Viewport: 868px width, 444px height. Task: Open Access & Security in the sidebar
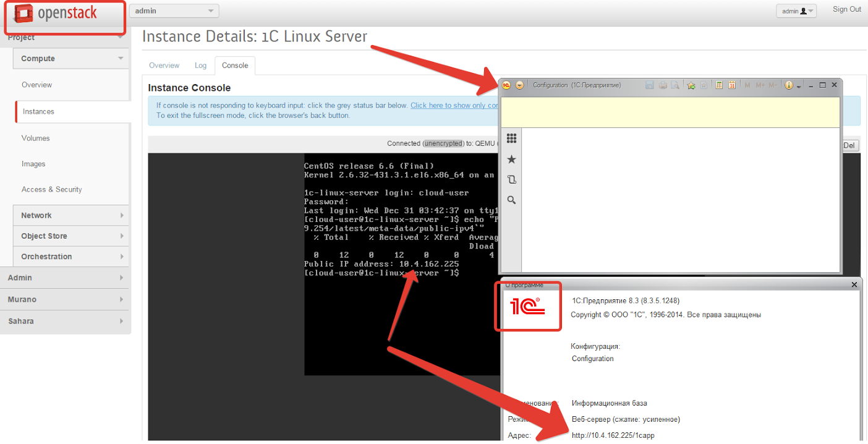52,189
